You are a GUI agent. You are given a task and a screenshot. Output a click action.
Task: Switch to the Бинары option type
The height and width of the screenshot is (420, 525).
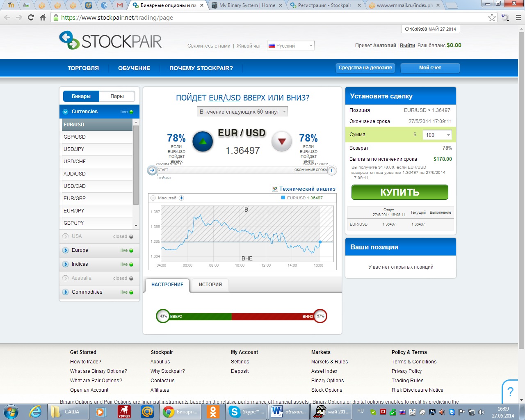[x=81, y=96]
